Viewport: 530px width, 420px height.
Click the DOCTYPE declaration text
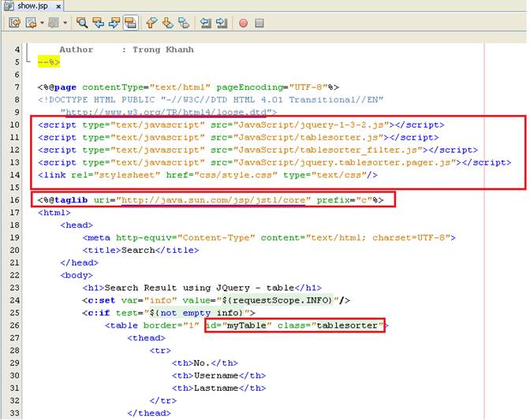(x=211, y=99)
